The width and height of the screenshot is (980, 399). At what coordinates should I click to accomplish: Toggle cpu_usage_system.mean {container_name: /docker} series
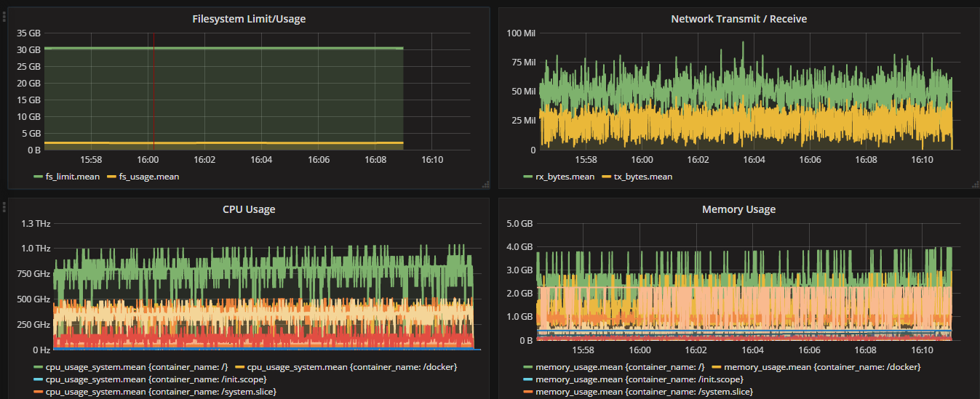pyautogui.click(x=352, y=367)
